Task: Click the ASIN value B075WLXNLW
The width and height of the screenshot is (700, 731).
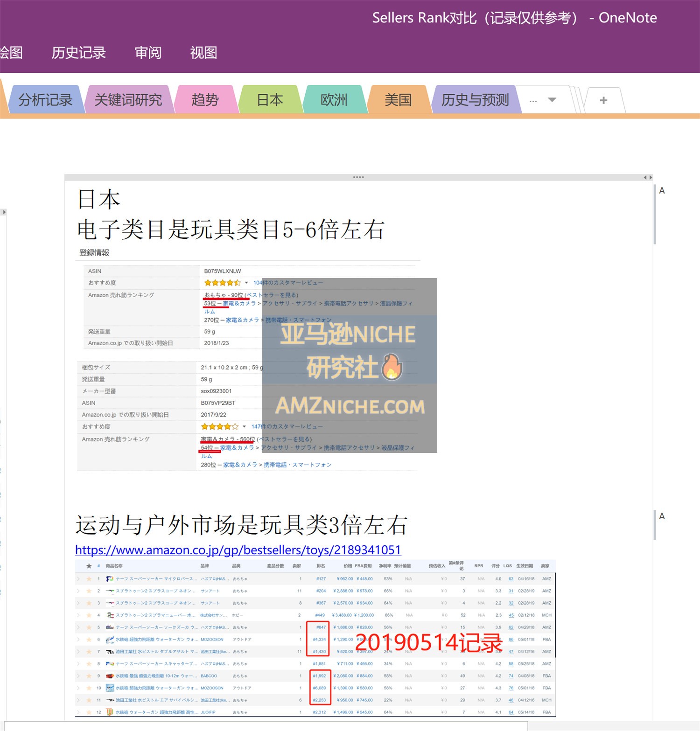Action: coord(223,271)
